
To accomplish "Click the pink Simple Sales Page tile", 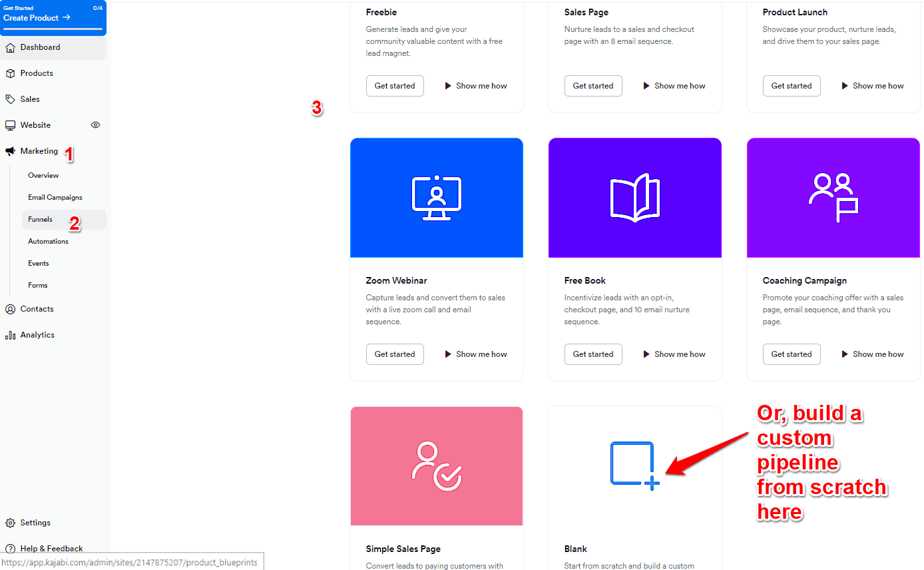I will [x=436, y=465].
